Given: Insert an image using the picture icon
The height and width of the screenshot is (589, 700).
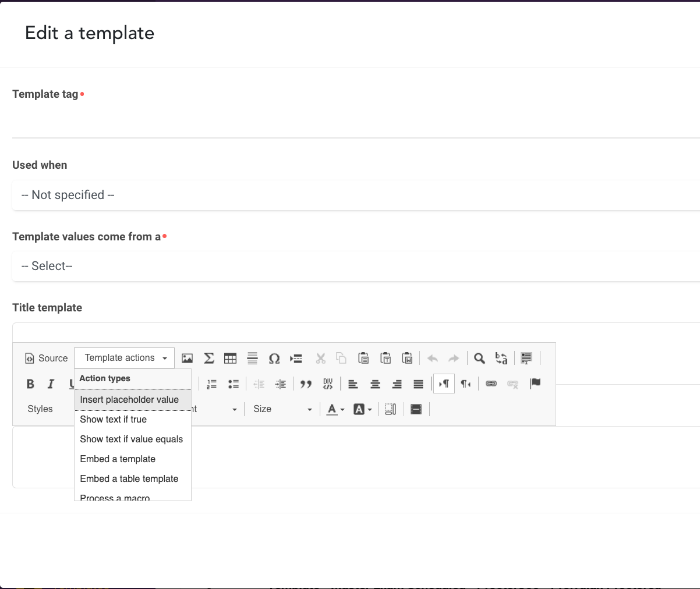Looking at the screenshot, I should [x=187, y=358].
